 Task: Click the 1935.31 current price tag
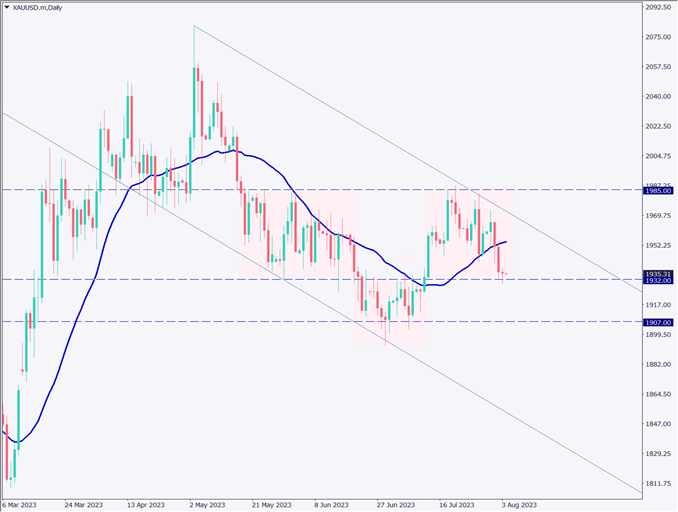pyautogui.click(x=657, y=273)
